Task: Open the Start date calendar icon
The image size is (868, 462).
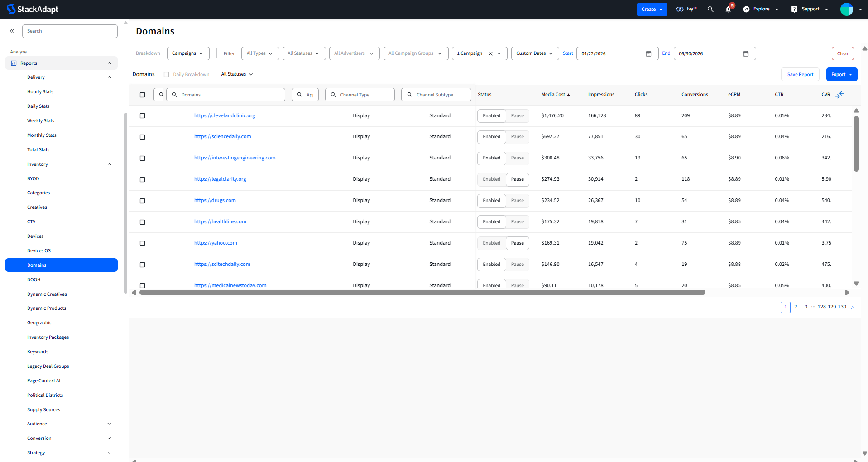Action: pos(648,54)
